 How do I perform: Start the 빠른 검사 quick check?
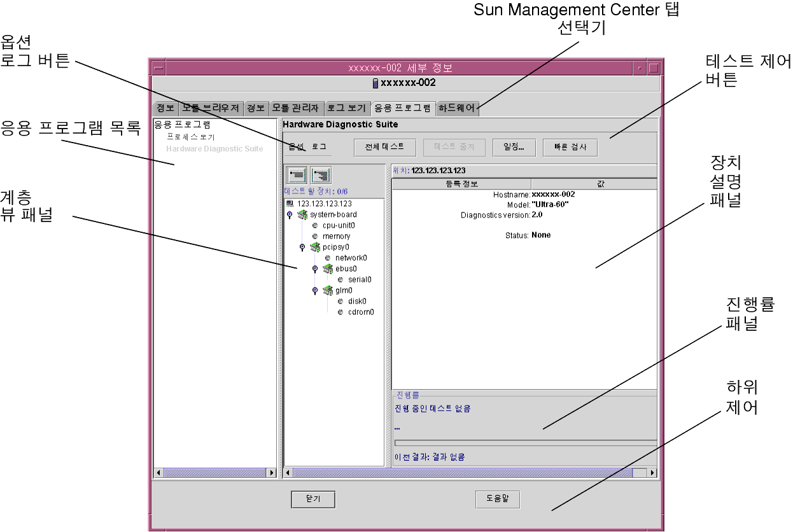(x=570, y=147)
